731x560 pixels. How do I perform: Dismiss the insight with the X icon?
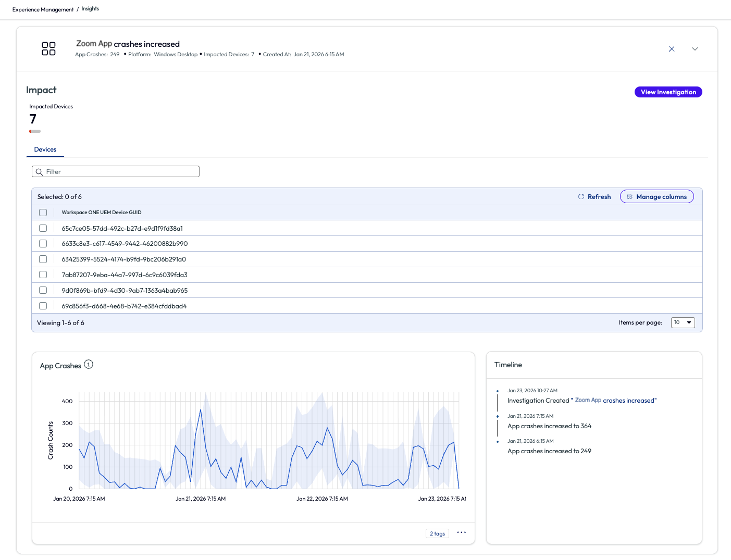672,49
